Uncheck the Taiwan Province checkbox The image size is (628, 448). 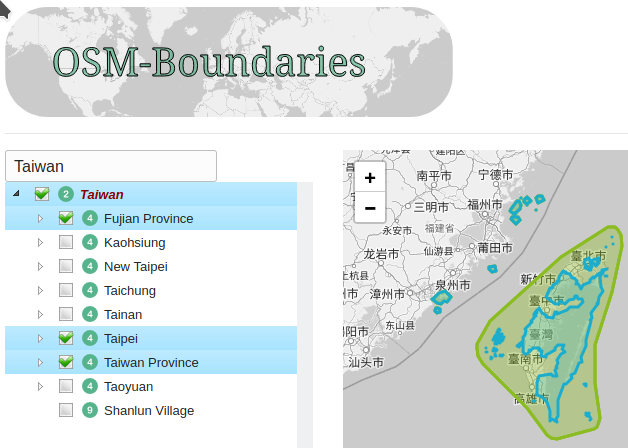click(x=66, y=362)
